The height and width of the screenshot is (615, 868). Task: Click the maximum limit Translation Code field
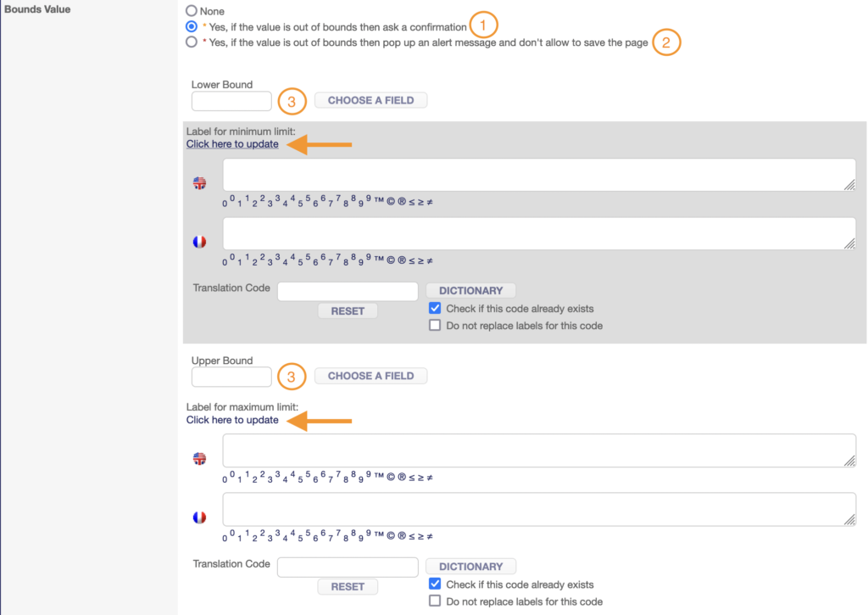[348, 567]
